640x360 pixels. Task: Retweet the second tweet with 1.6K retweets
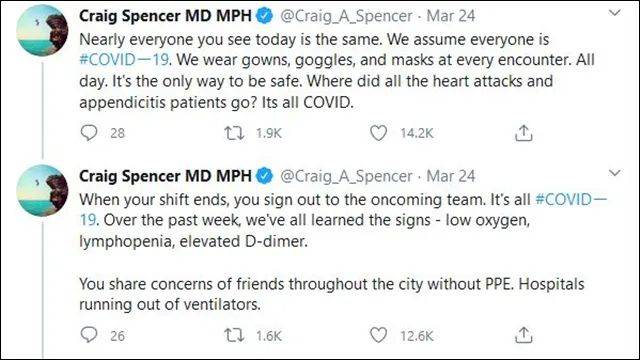pos(234,336)
